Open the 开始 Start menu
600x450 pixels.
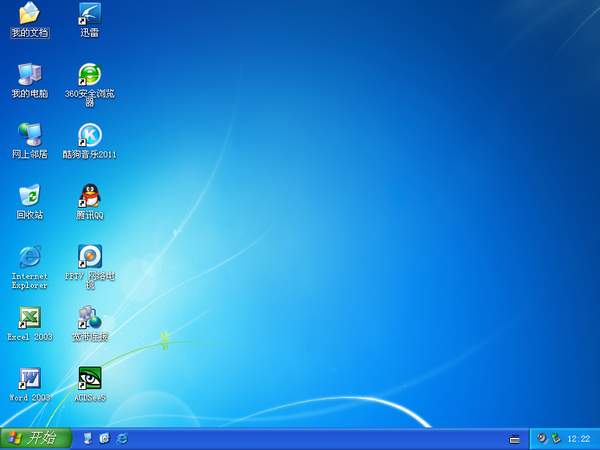pos(36,439)
